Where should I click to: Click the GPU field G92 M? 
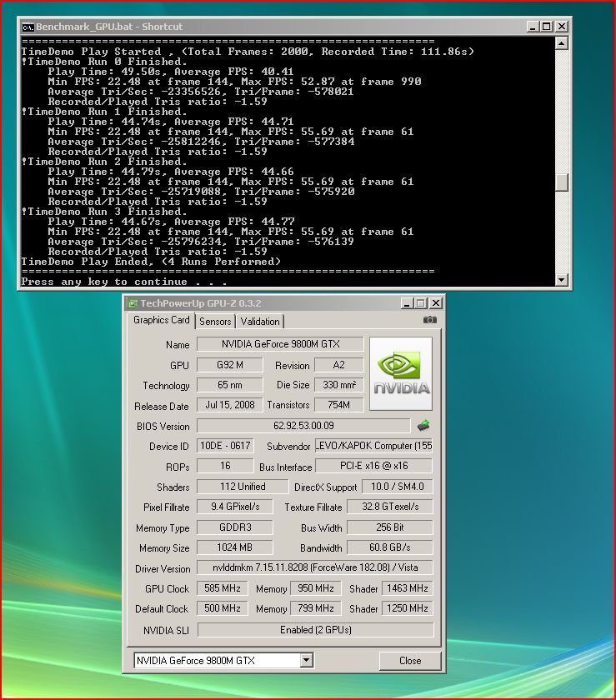229,365
